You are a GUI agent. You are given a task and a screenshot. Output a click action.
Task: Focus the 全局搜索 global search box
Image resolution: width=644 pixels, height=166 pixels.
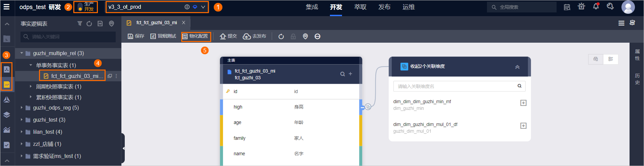[x=522, y=7]
